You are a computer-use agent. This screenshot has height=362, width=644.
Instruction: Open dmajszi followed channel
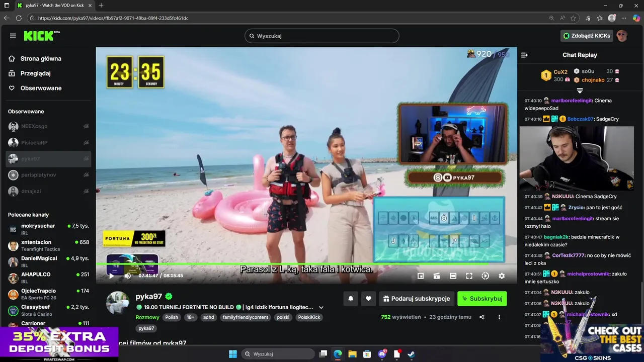point(48,191)
